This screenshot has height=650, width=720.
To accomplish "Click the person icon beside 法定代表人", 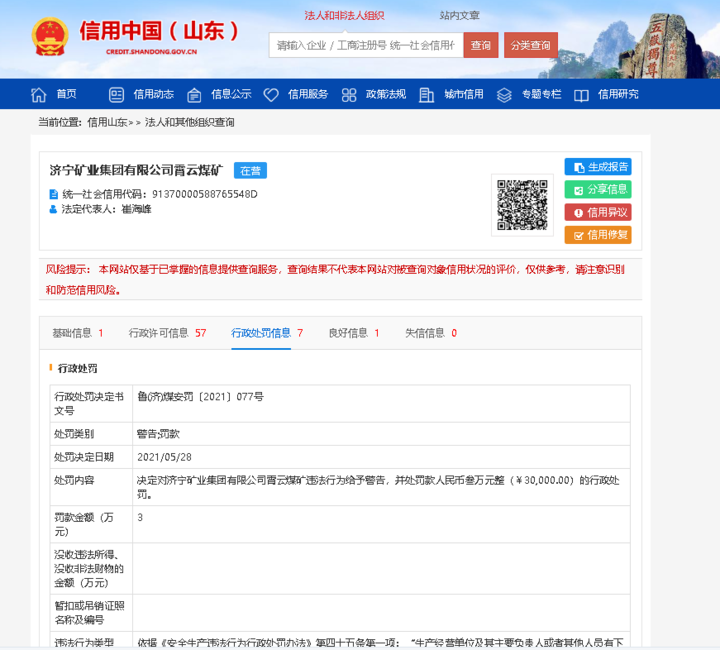I will coord(53,209).
